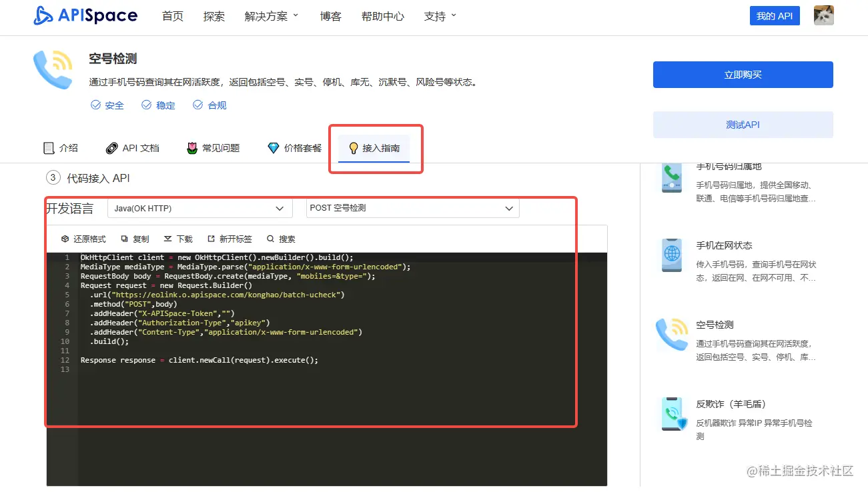Open the user avatar profile picture
The width and height of the screenshot is (868, 492).
pos(824,15)
